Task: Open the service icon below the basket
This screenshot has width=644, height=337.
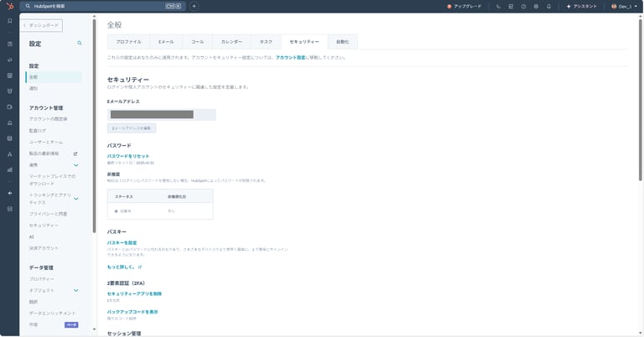Action: pos(10,106)
